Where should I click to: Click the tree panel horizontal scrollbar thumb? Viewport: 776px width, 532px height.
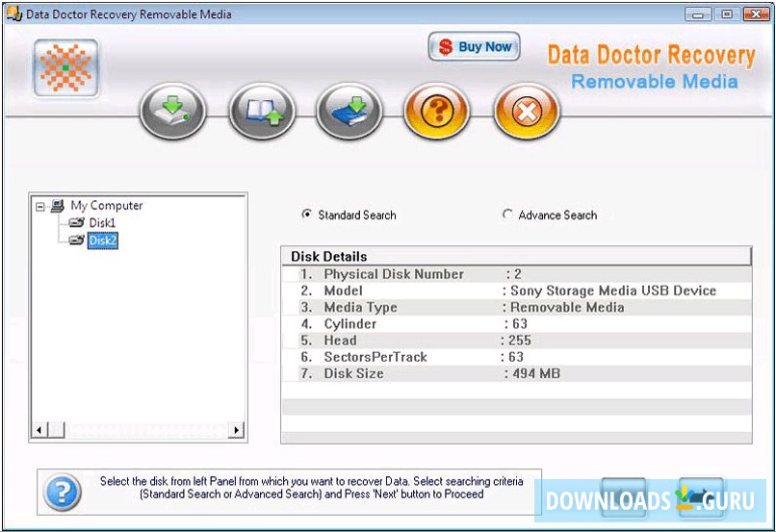click(x=57, y=430)
